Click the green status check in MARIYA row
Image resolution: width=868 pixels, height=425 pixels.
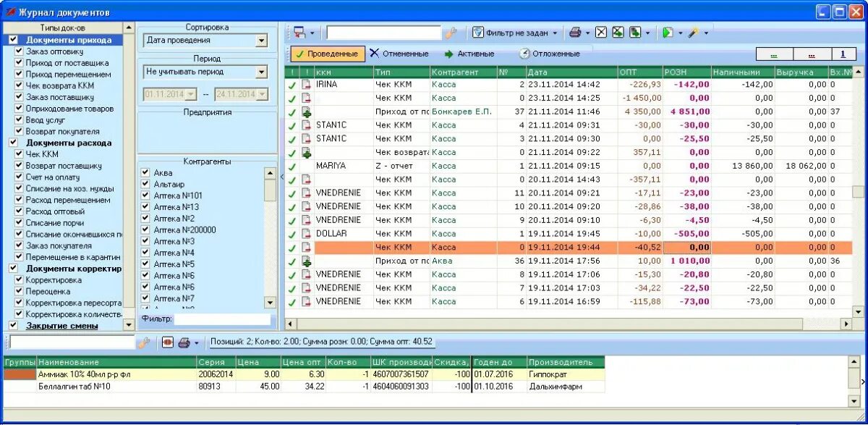point(292,167)
